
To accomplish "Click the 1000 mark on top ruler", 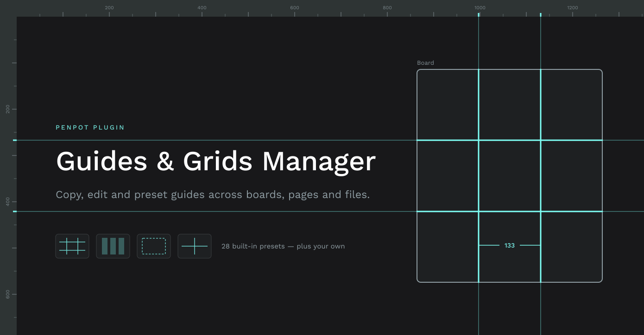I will (x=480, y=7).
